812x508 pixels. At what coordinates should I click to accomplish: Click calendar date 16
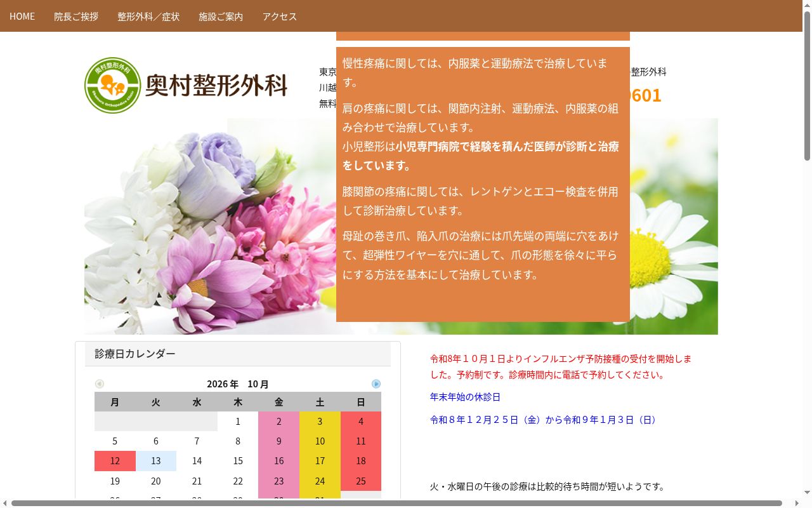coord(278,461)
